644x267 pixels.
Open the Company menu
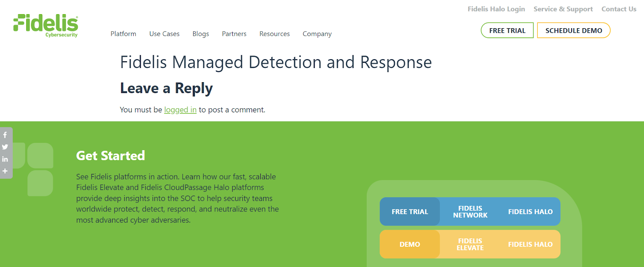pyautogui.click(x=317, y=34)
